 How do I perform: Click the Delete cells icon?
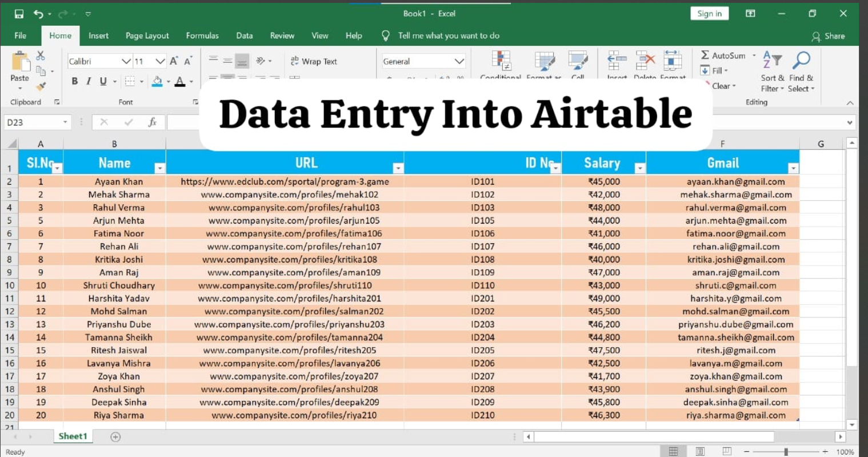pos(645,61)
